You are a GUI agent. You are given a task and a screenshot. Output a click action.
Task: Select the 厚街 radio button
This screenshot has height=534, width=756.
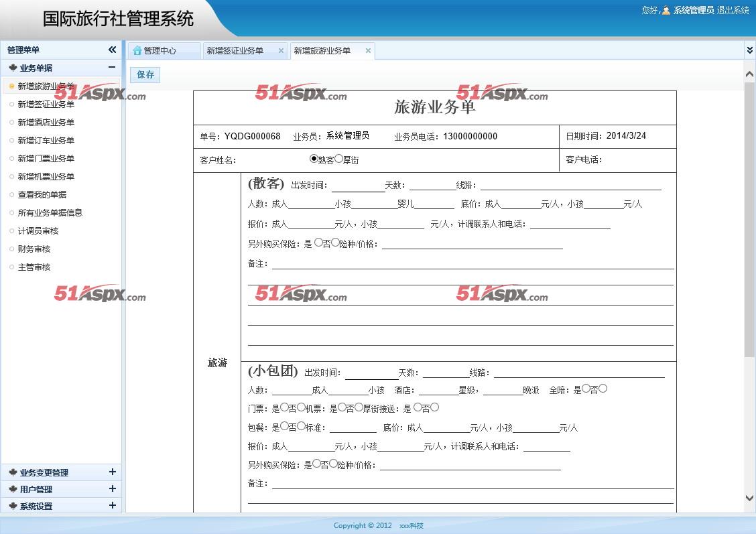[x=338, y=159]
